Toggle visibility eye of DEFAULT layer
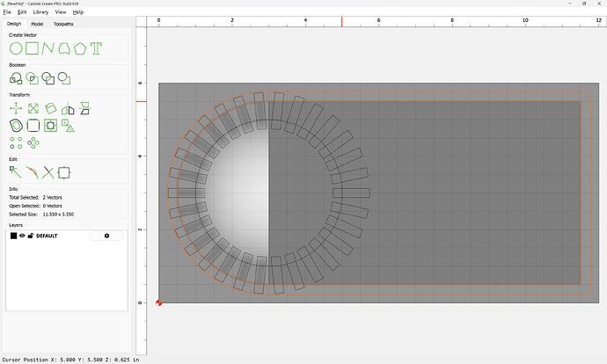 (x=22, y=236)
